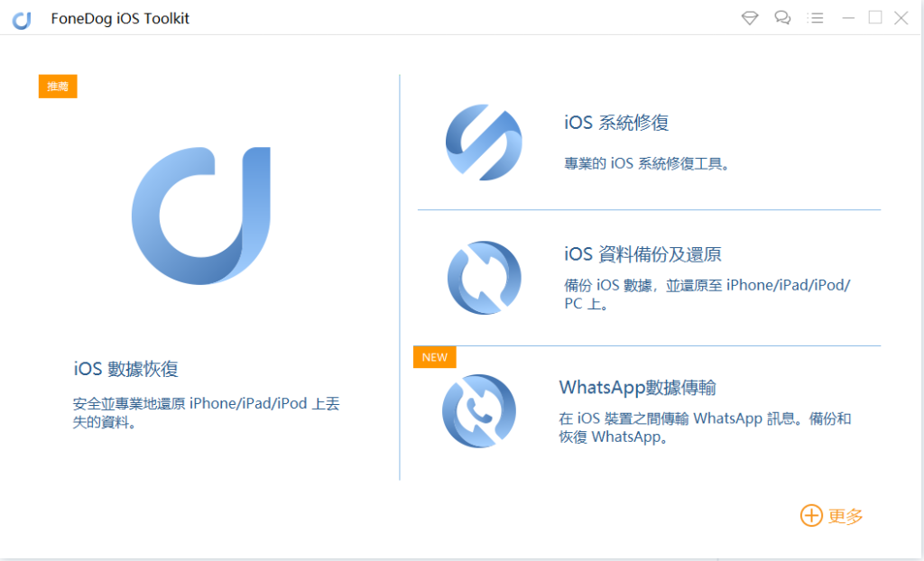Open the diamond upgrade icon
Image resolution: width=924 pixels, height=561 pixels.
tap(749, 18)
